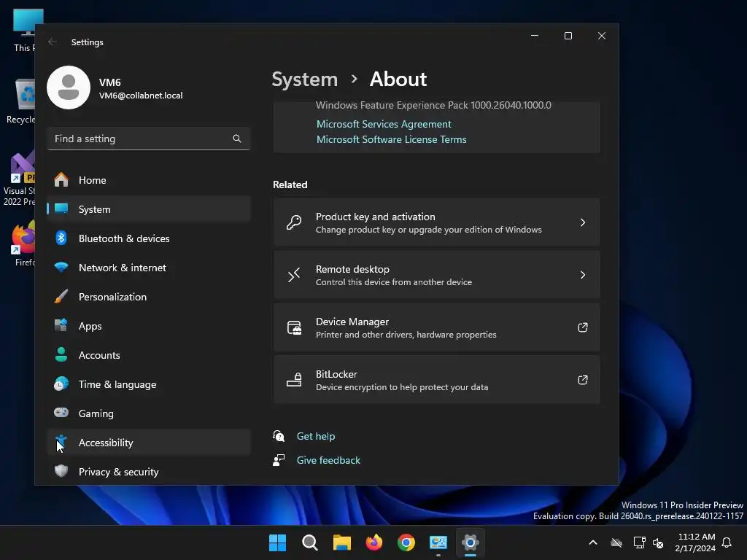Image resolution: width=747 pixels, height=560 pixels.
Task: Click the Privacy & security shield icon
Action: [x=61, y=471]
